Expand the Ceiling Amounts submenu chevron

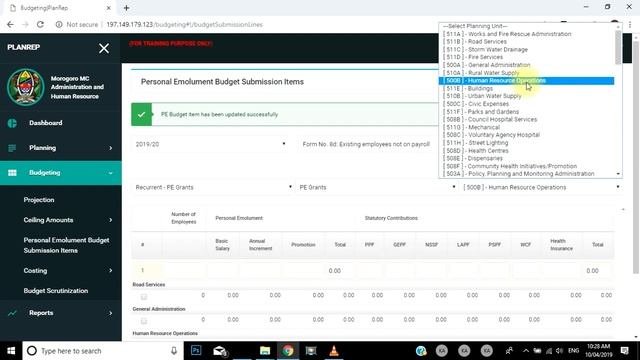pos(111,220)
